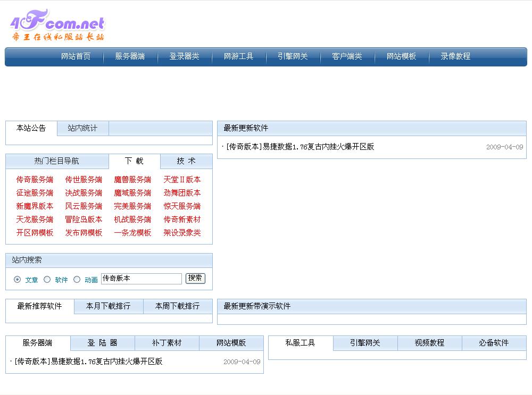Show the 本月下载排行 tab
This screenshot has width=532, height=395.
[108, 306]
